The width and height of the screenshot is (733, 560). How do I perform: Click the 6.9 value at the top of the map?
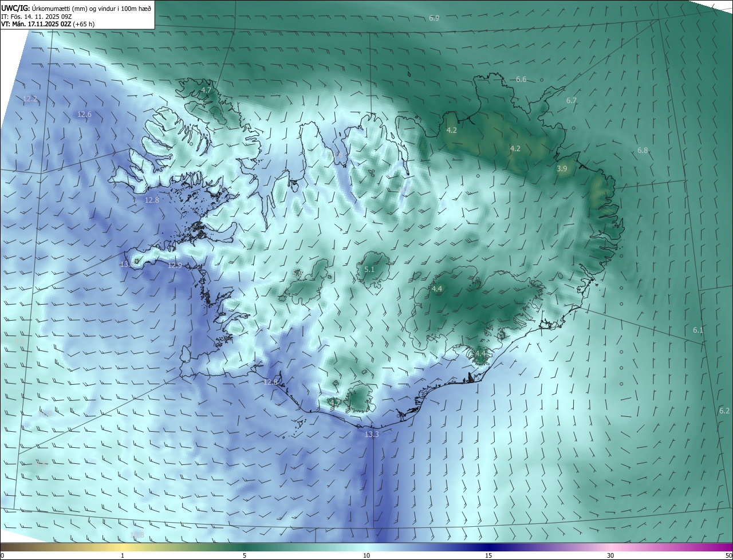(434, 18)
